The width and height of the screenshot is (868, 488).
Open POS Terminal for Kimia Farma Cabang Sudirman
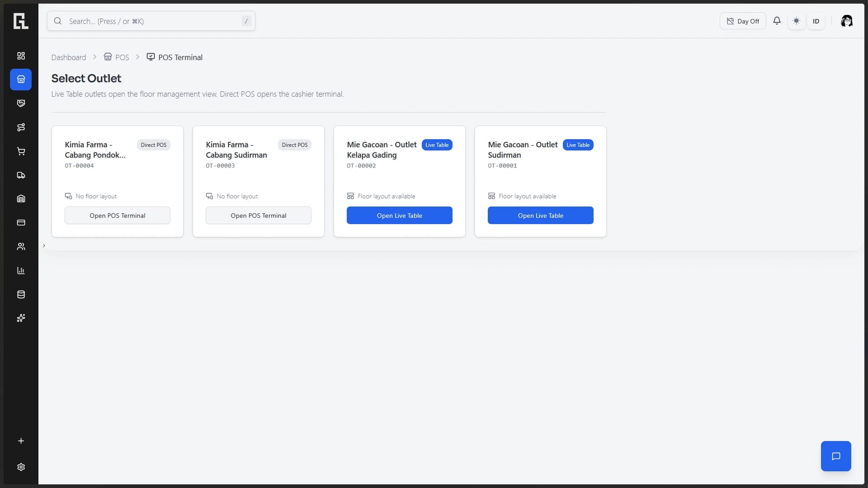(x=259, y=216)
